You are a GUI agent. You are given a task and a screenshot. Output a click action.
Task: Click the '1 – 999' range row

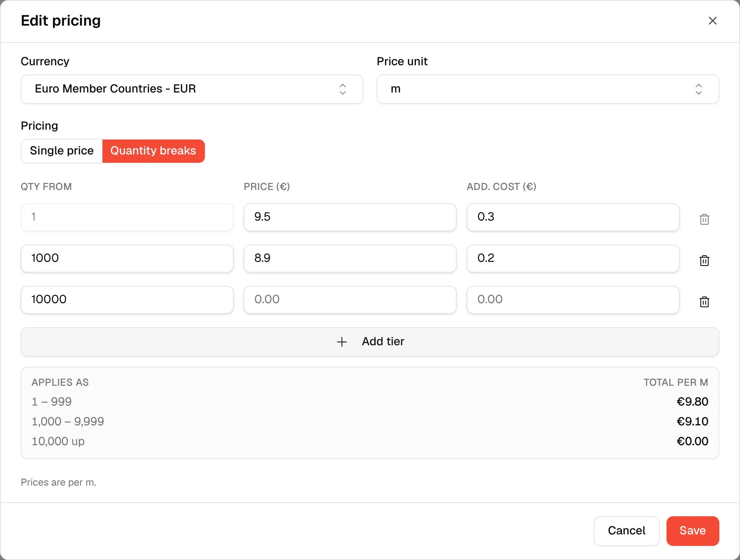(x=370, y=401)
